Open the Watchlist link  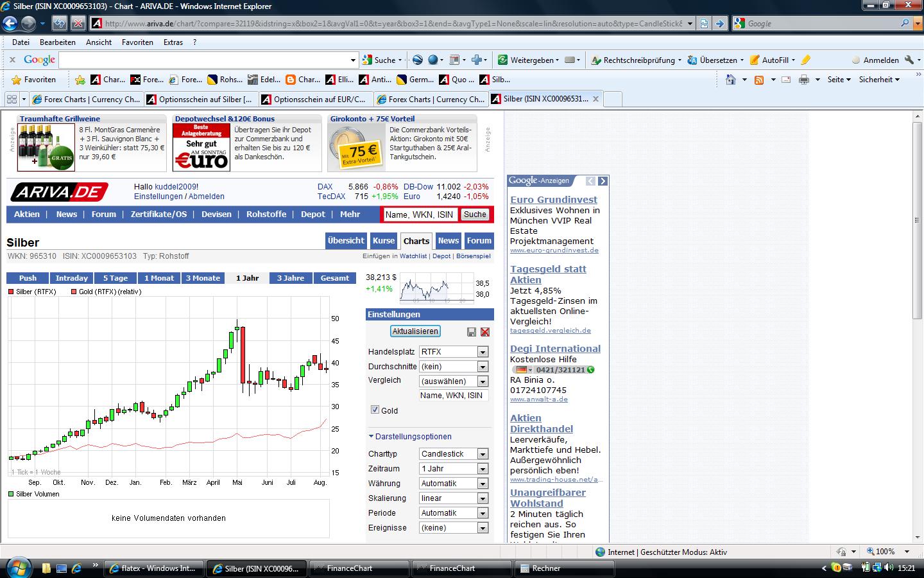point(413,256)
